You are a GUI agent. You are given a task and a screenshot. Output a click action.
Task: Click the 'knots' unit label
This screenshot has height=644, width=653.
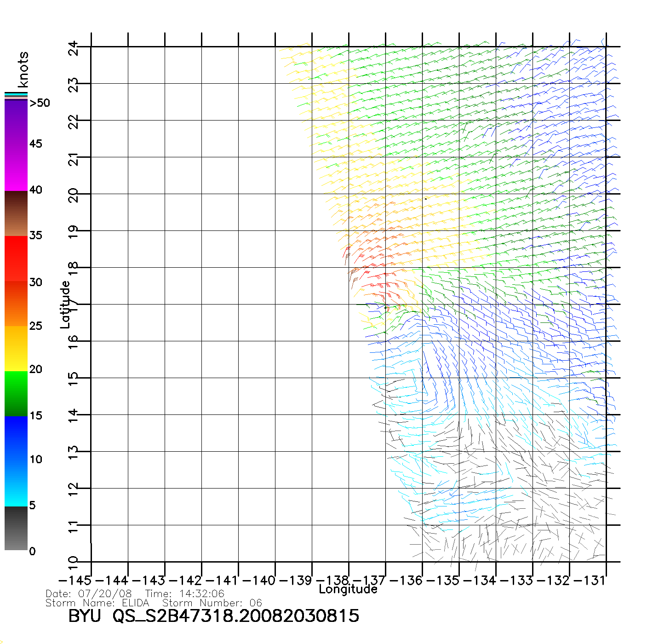(x=23, y=69)
